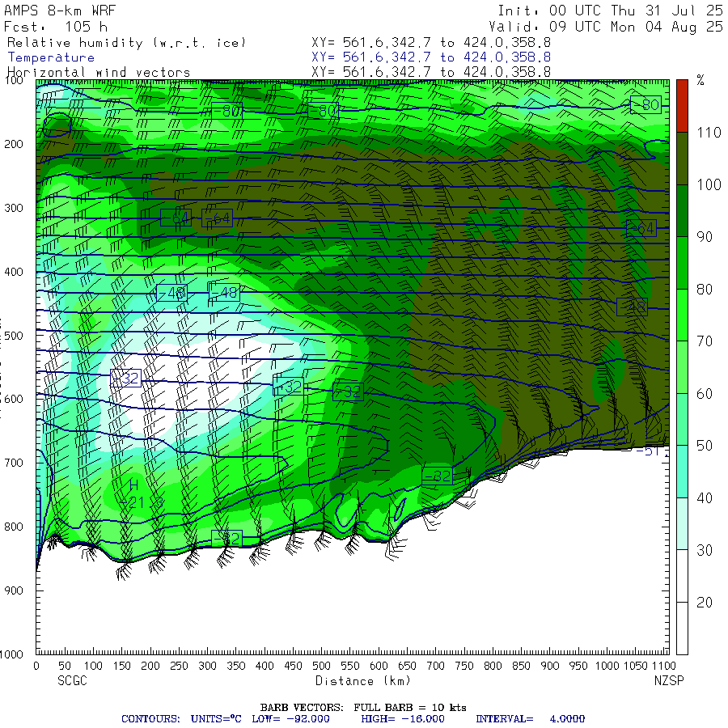Click the '700' tick label on the pressure axis
This screenshot has height=728, width=728.
pos(14,463)
